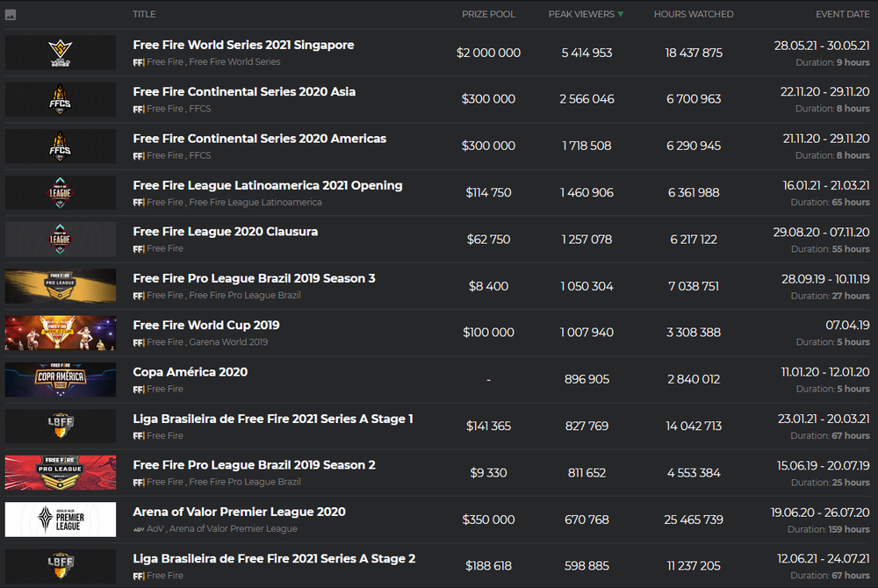Viewport: 878px width, 588px height.
Task: Sort table by Event Date column
Action: (842, 15)
